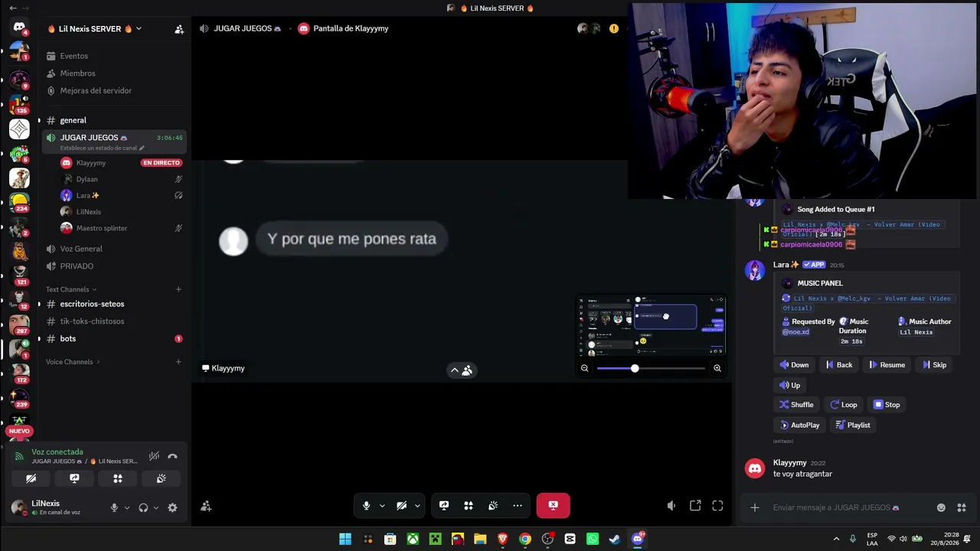This screenshot has height=551, width=980.
Task: Toggle Loop in the music panel
Action: pos(844,405)
